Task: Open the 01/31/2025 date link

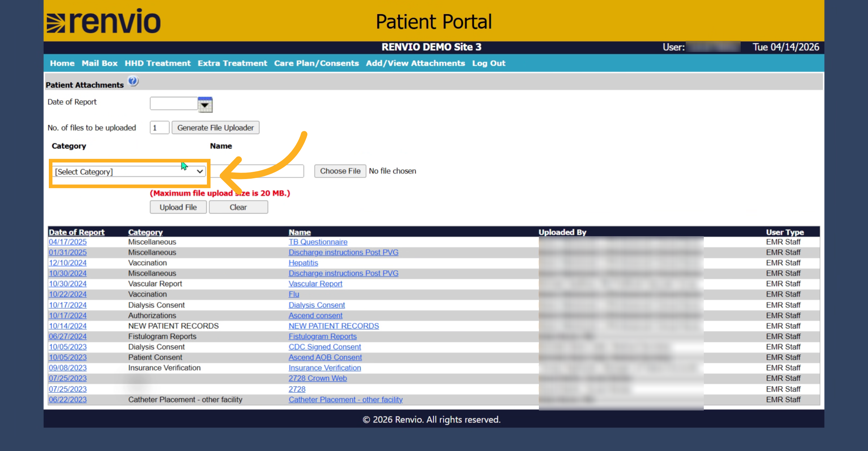Action: click(x=68, y=252)
